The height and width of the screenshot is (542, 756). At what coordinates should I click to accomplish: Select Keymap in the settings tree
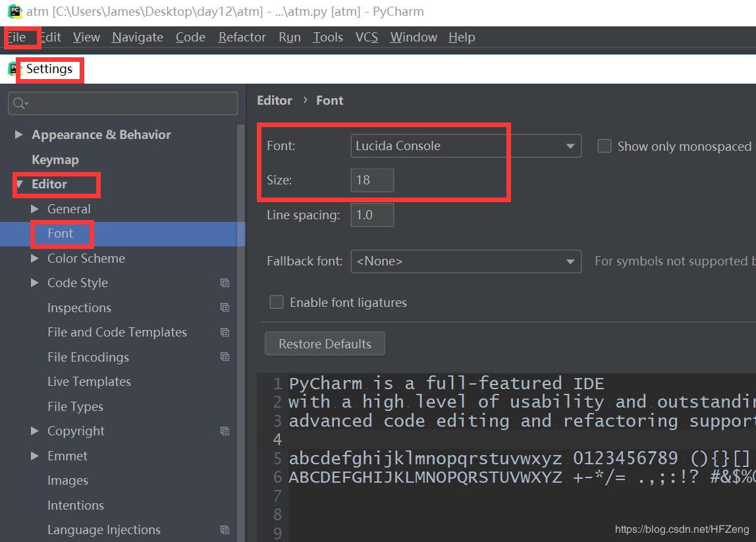[x=55, y=159]
